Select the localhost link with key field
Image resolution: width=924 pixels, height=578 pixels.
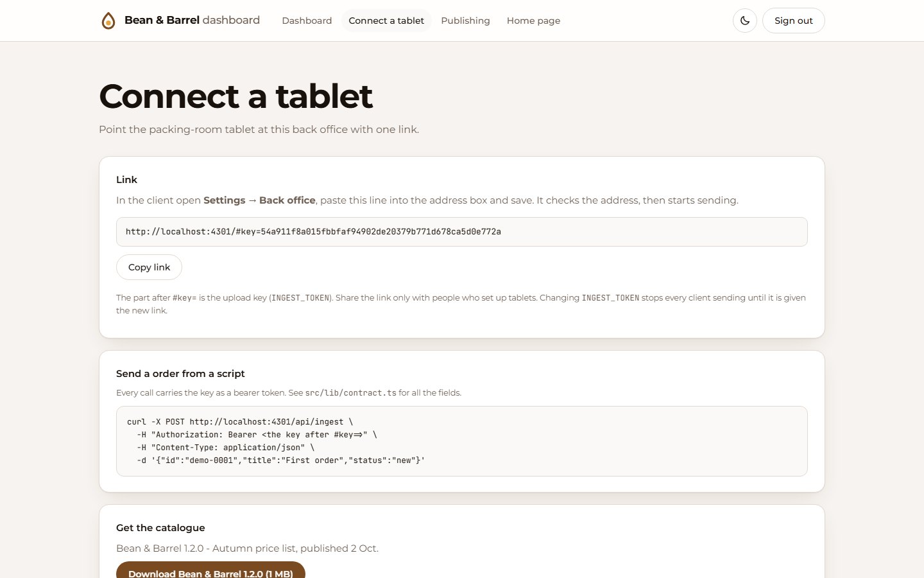462,232
